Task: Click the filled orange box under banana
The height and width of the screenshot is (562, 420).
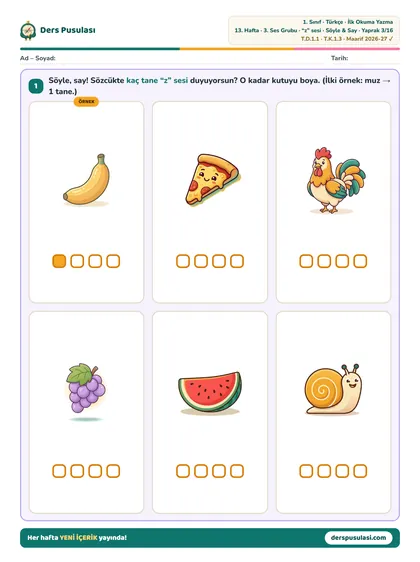Action: [x=59, y=261]
